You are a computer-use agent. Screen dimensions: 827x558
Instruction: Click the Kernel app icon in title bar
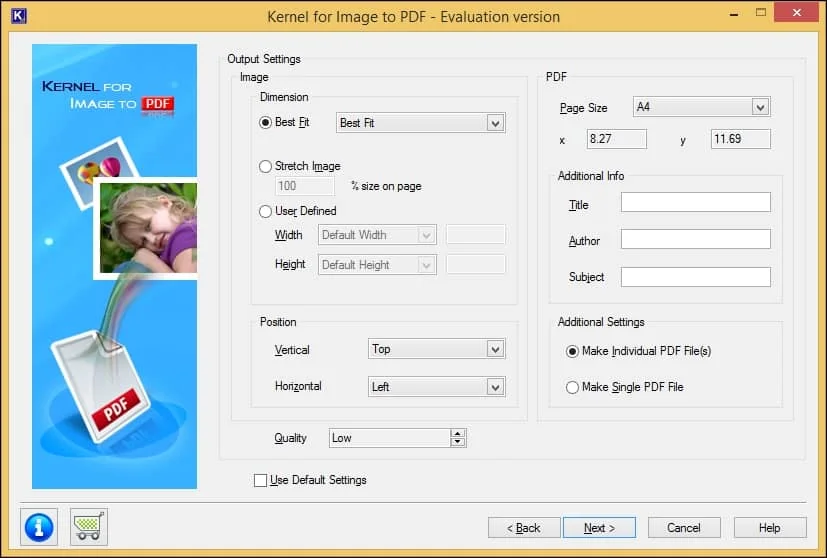point(18,16)
